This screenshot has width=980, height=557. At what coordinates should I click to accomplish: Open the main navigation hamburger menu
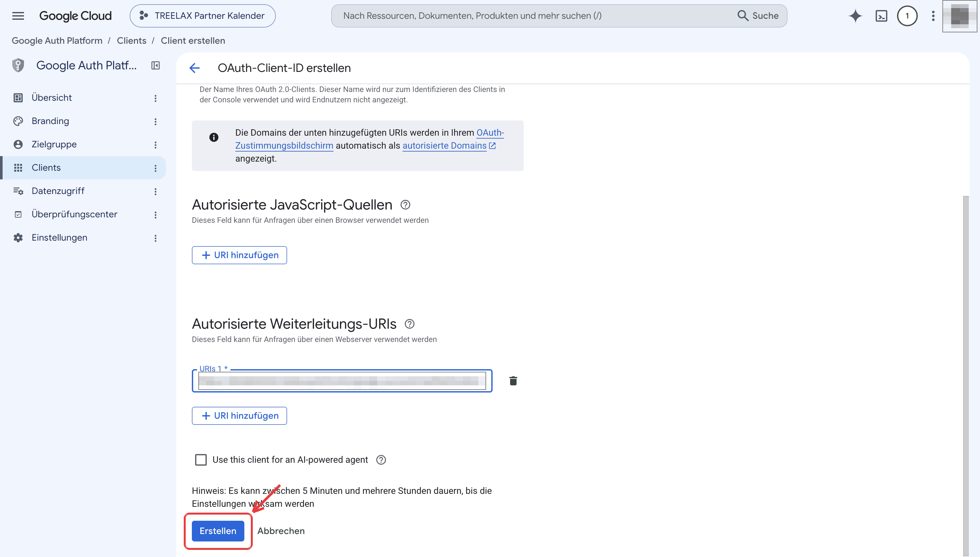[18, 16]
